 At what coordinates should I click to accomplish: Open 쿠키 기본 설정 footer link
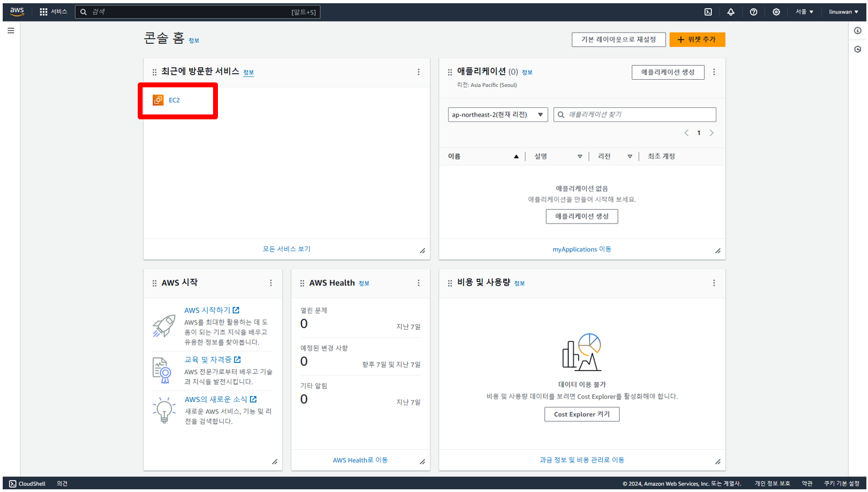tap(841, 484)
